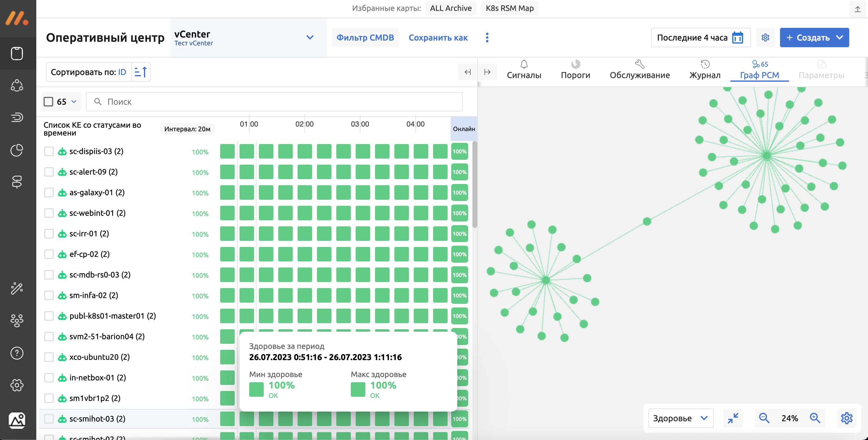Open graph settings gear at bottom right
The image size is (868, 440).
pyautogui.click(x=847, y=418)
